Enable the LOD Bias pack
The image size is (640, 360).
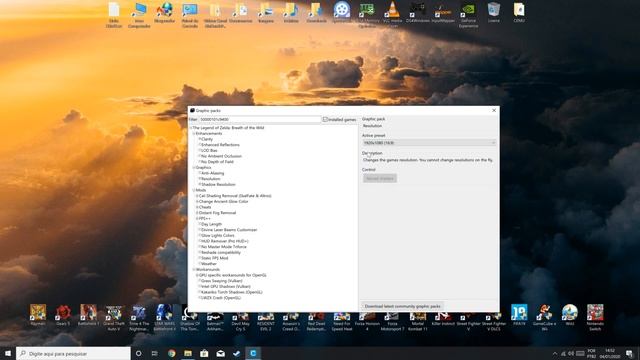(200, 151)
